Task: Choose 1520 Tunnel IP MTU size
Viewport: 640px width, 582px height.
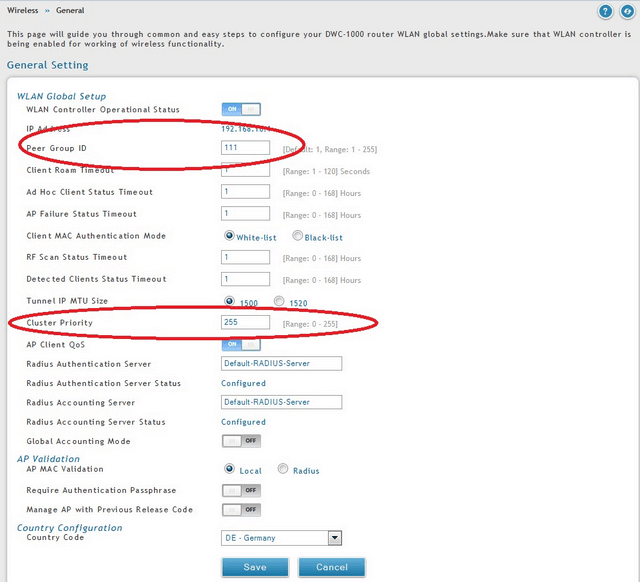Action: pos(279,300)
